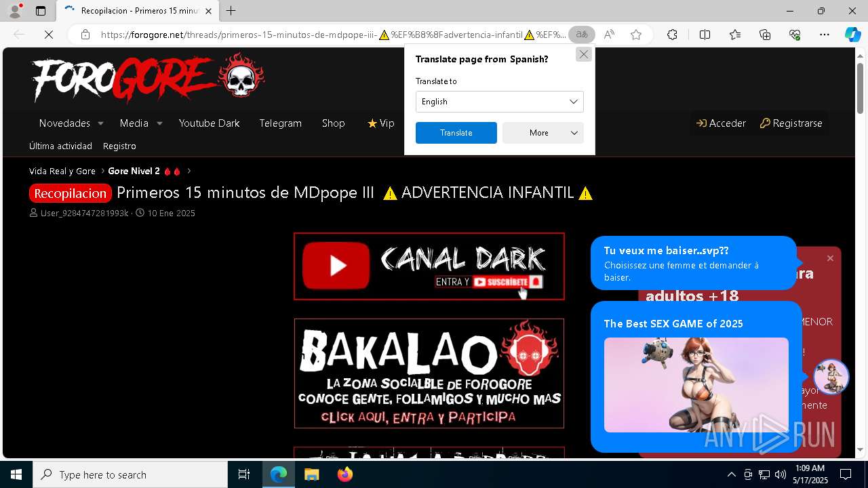Open a new browser tab
The image size is (868, 488).
[231, 11]
